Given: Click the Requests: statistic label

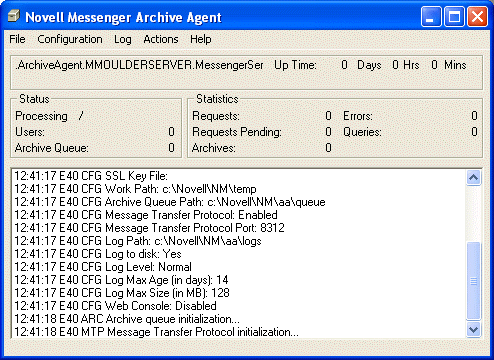Looking at the screenshot, I should [216, 116].
